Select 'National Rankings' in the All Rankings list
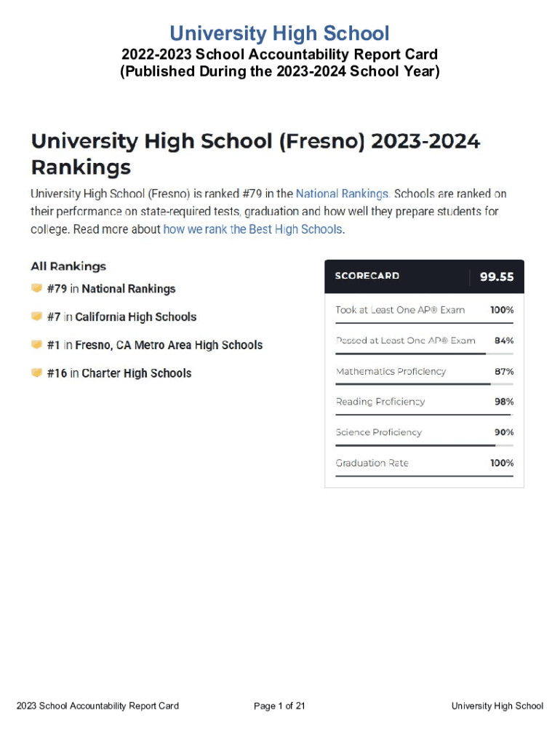 pyautogui.click(x=129, y=289)
